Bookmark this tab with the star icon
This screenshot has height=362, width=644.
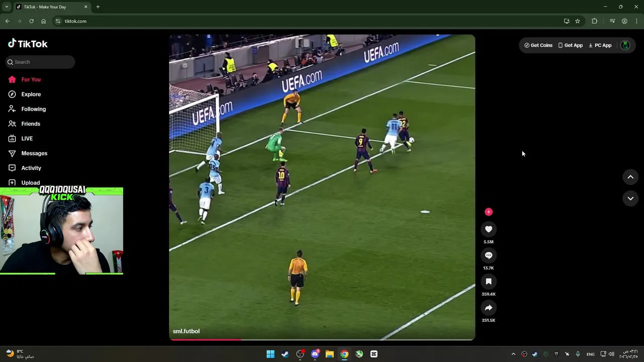[x=578, y=21]
